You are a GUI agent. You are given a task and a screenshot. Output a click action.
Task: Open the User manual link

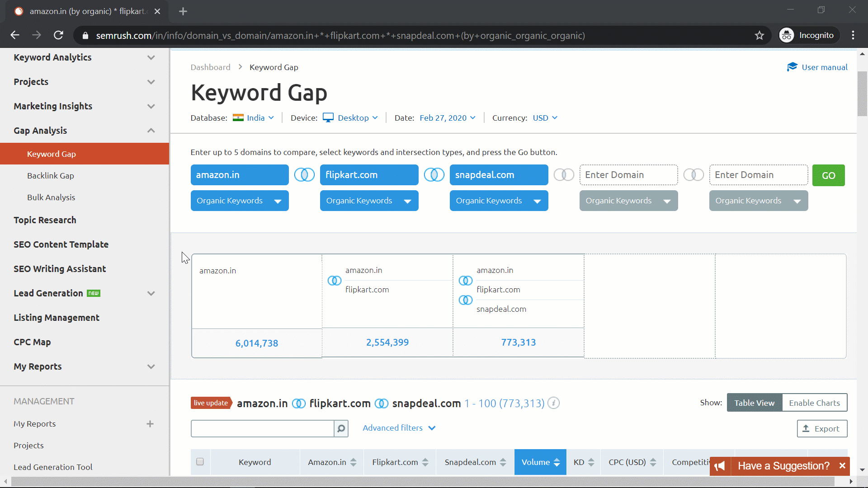click(817, 67)
